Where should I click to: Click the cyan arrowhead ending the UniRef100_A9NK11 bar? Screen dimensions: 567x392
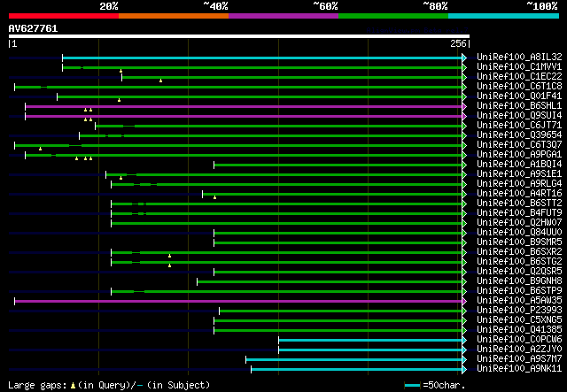[x=464, y=370]
